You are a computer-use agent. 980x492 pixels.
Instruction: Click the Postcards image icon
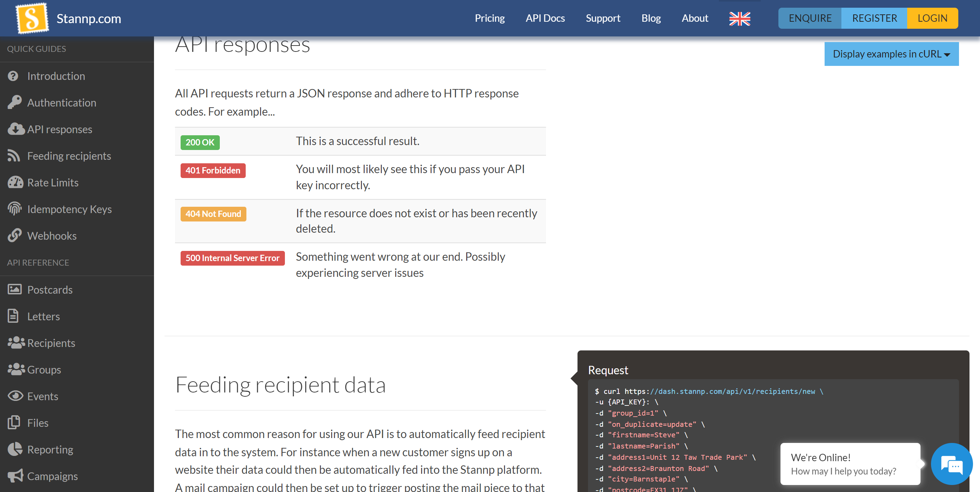click(x=14, y=289)
